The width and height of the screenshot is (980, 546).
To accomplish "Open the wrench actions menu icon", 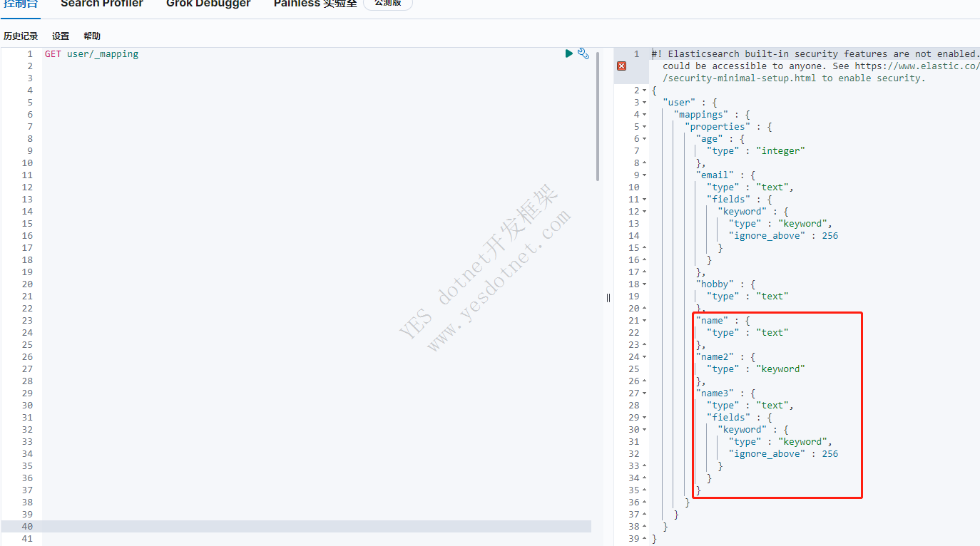I will pyautogui.click(x=583, y=53).
